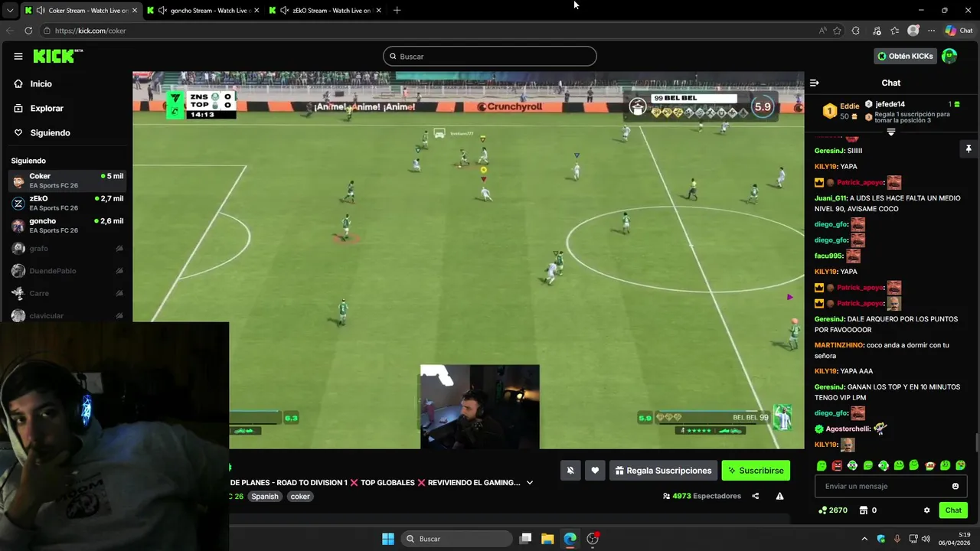Collapse the chat panel arrow icon
Screen dimensions: 980x551
pos(815,83)
